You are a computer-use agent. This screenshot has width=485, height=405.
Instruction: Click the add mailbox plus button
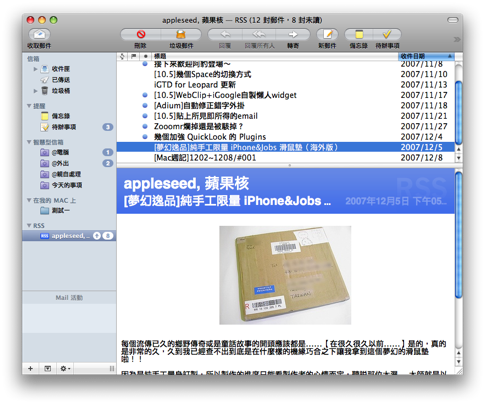[x=30, y=368]
